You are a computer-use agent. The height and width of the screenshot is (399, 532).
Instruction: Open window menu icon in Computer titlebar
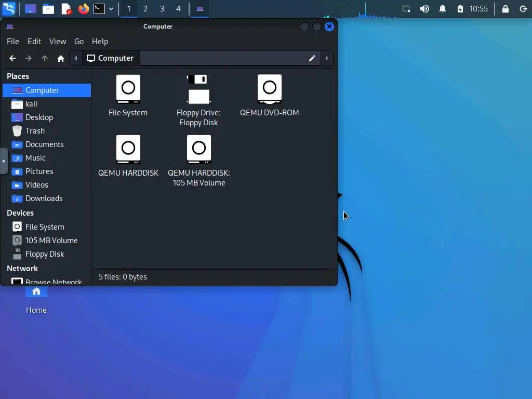[x=10, y=26]
